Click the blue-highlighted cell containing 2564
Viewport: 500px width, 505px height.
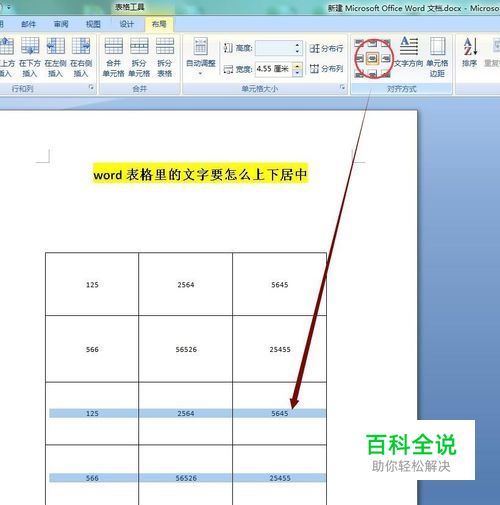(186, 413)
